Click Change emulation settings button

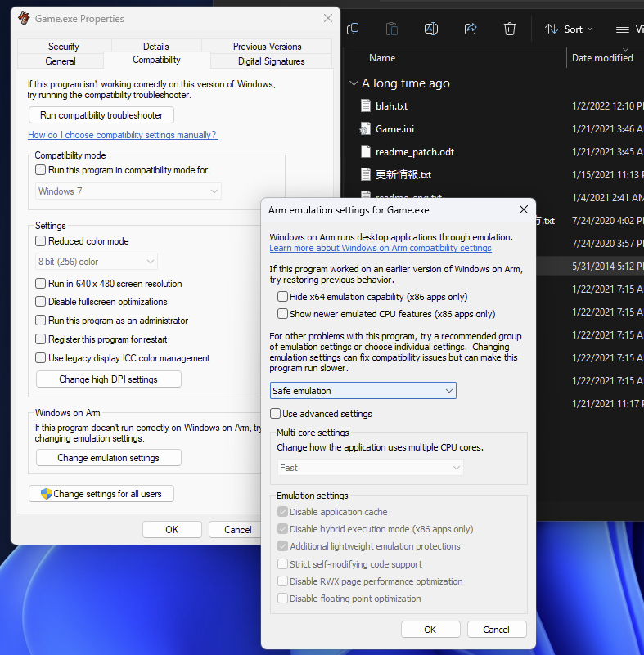coord(109,457)
